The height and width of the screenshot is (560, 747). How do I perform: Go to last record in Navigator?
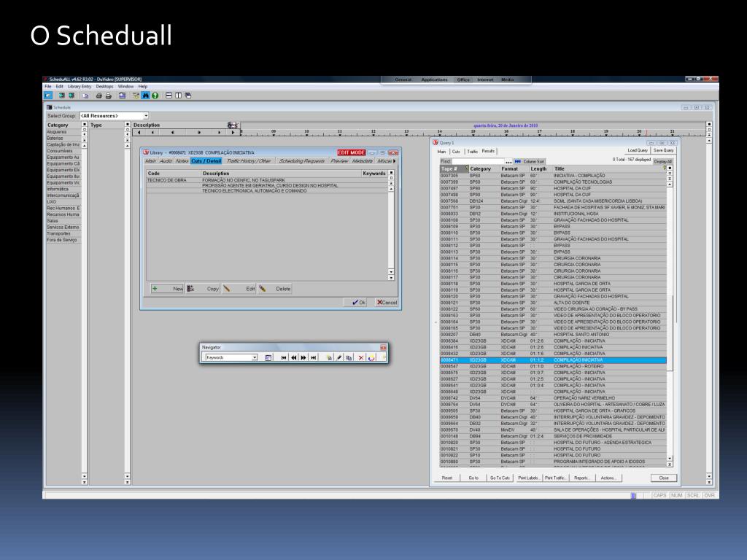click(x=314, y=357)
